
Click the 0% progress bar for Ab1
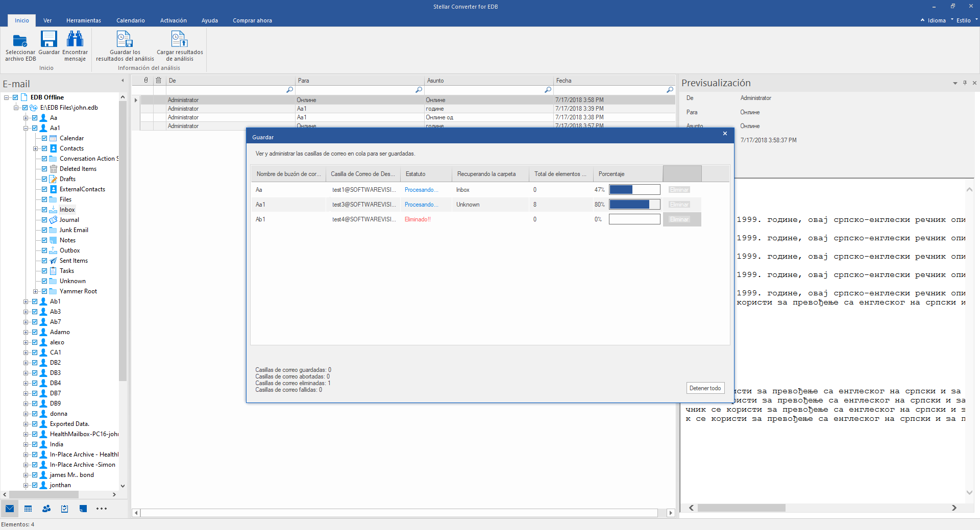pyautogui.click(x=634, y=219)
